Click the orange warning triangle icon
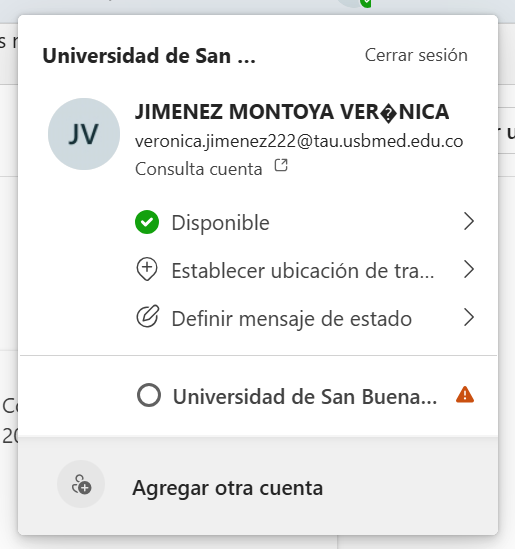Screen dimensions: 515x549 pos(465,395)
